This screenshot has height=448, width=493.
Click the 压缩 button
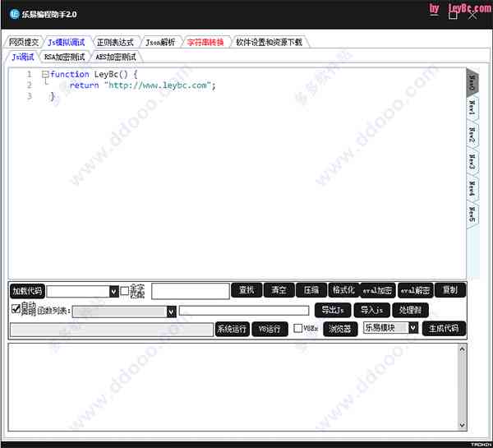(311, 289)
